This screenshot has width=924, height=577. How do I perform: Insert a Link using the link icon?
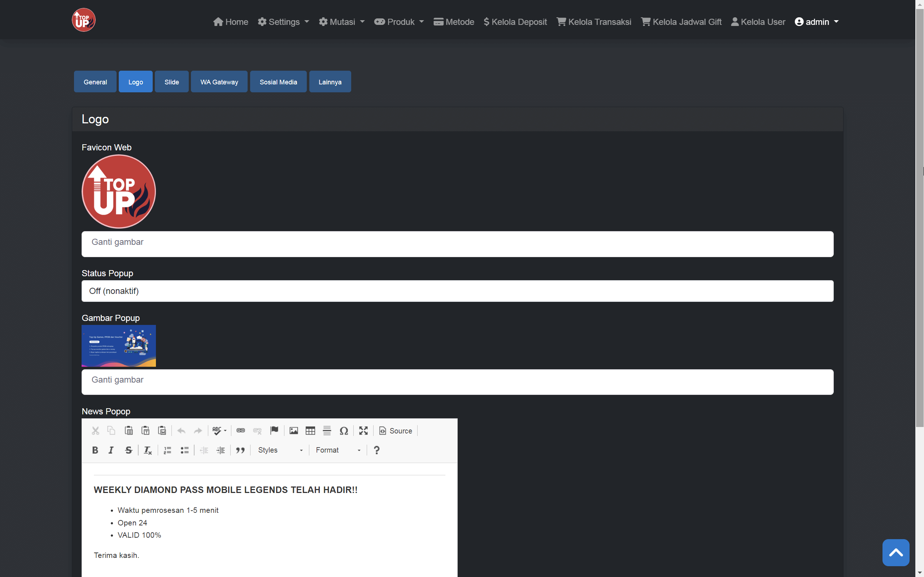[240, 431]
